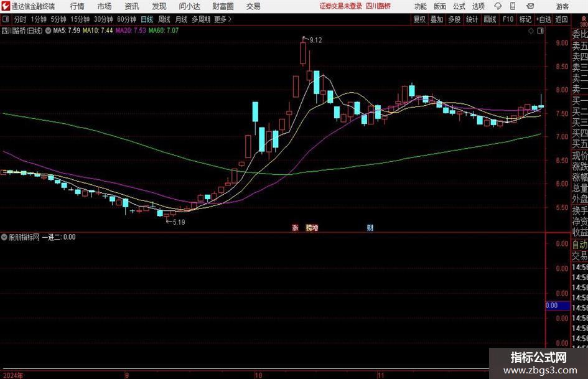Image resolution: width=588 pixels, height=379 pixels.
Task: Click the MA60: 7.07 value
Action: (x=164, y=30)
